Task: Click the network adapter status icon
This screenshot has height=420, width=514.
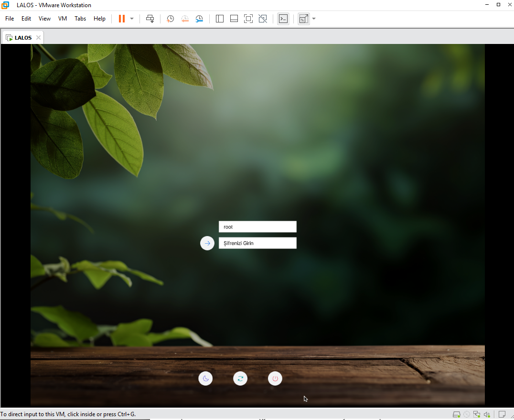Action: pos(477,414)
